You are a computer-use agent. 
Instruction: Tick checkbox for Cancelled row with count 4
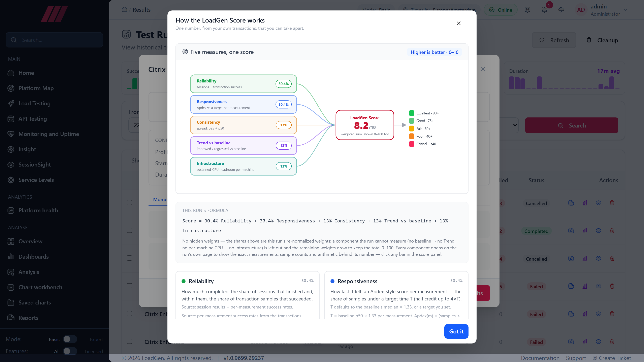tap(129, 258)
